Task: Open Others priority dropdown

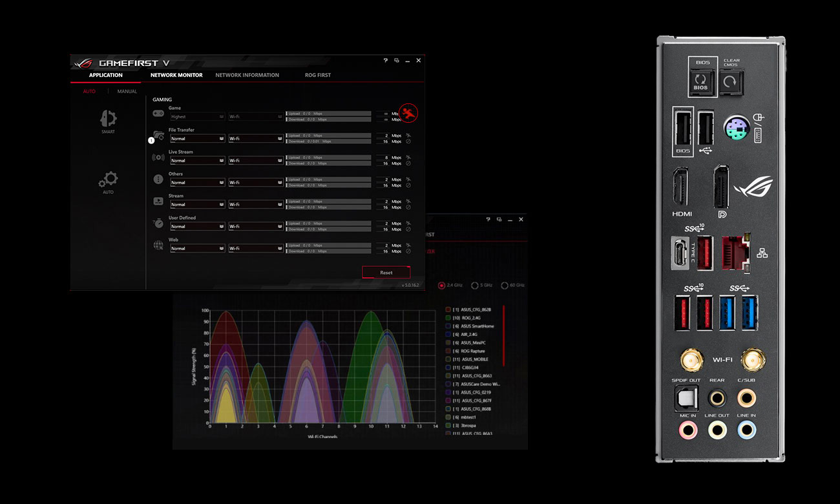Action: (x=197, y=182)
